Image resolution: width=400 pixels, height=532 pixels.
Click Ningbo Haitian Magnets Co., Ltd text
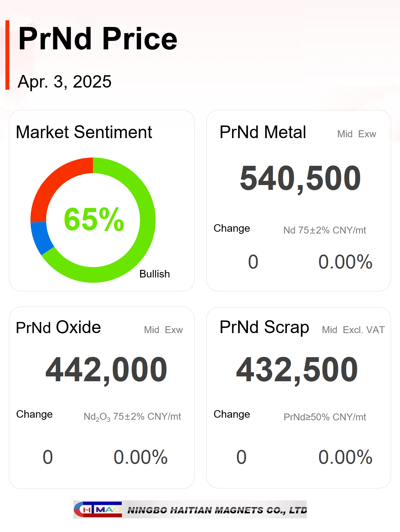(x=217, y=510)
